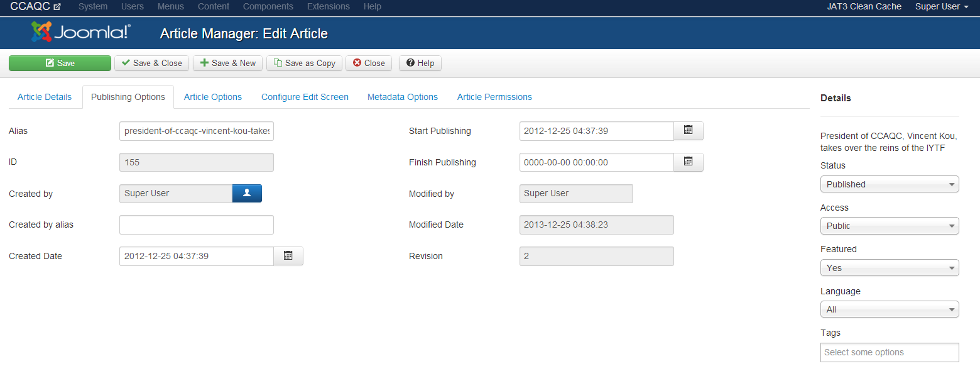Screen dimensions: 980x366
Task: Open the Status dropdown showing Published
Action: 890,184
